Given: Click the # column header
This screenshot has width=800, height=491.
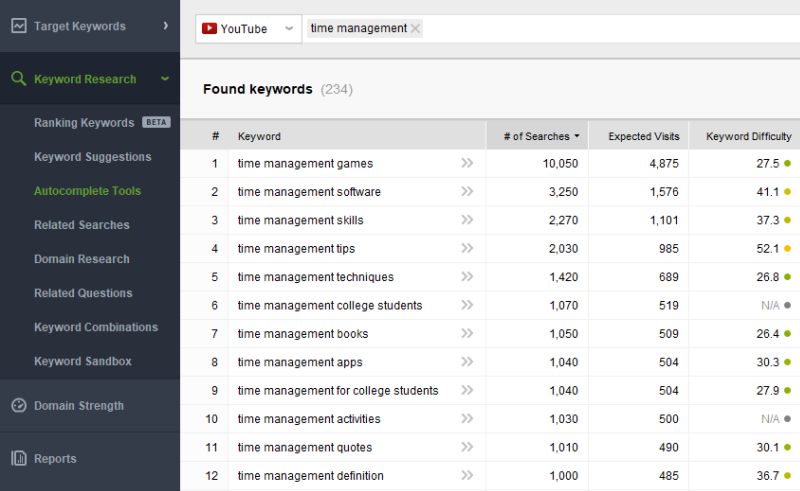Looking at the screenshot, I should [215, 136].
